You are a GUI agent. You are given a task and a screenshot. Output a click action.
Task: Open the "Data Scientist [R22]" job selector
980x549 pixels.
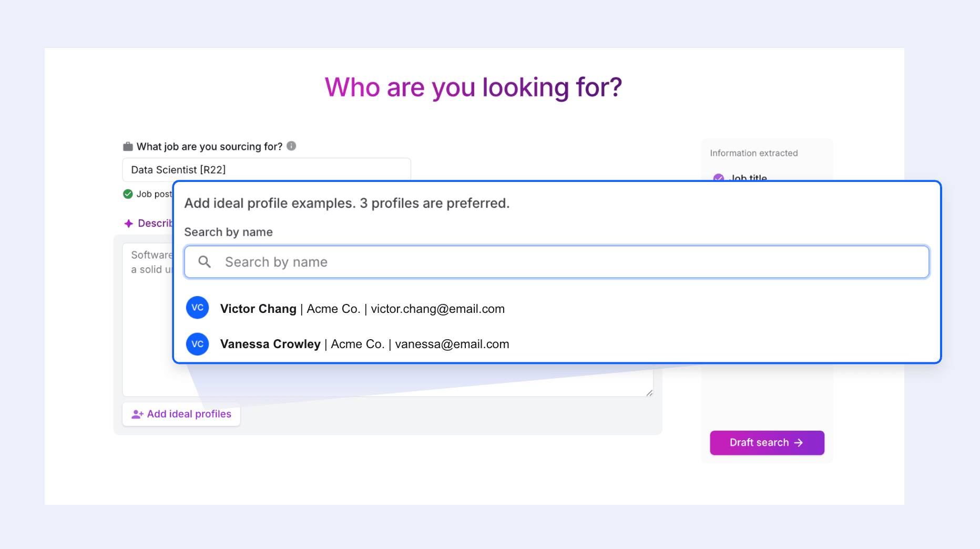[x=266, y=170]
